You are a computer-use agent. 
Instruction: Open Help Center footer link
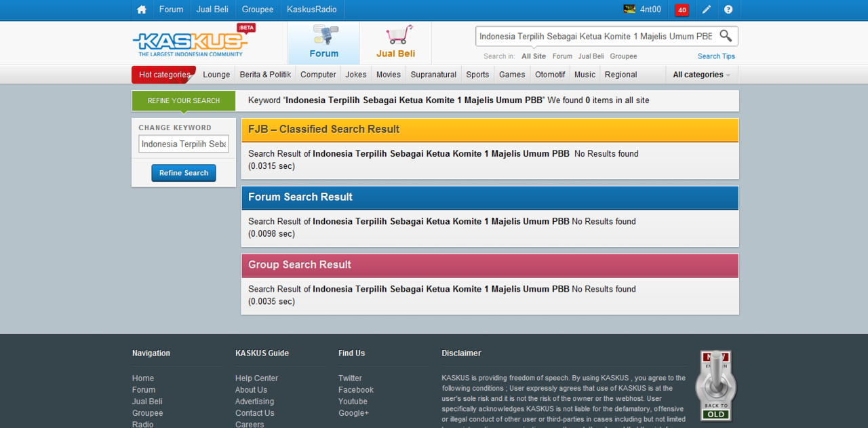click(256, 378)
